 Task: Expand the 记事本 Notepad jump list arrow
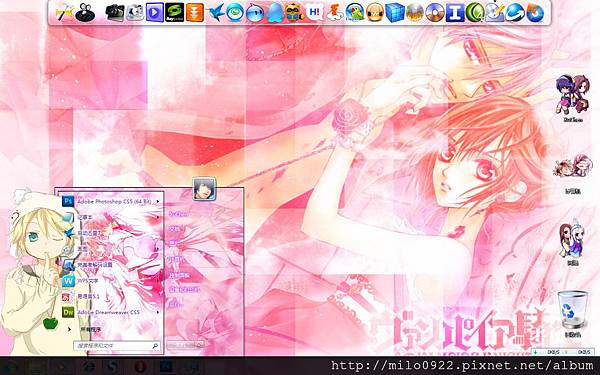[x=158, y=217]
